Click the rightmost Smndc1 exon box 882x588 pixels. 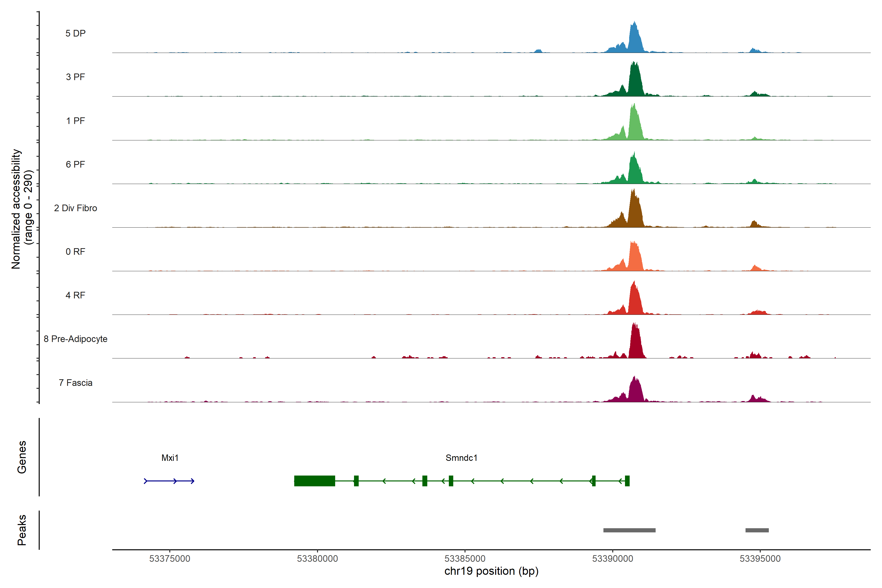[627, 481]
